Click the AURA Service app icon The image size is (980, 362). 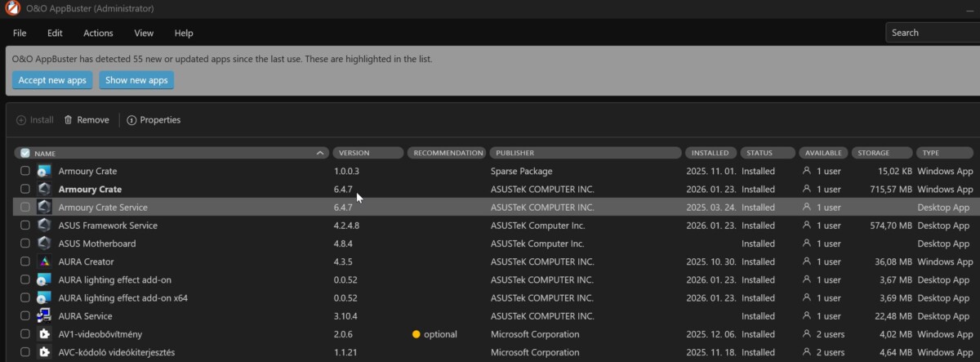(44, 316)
